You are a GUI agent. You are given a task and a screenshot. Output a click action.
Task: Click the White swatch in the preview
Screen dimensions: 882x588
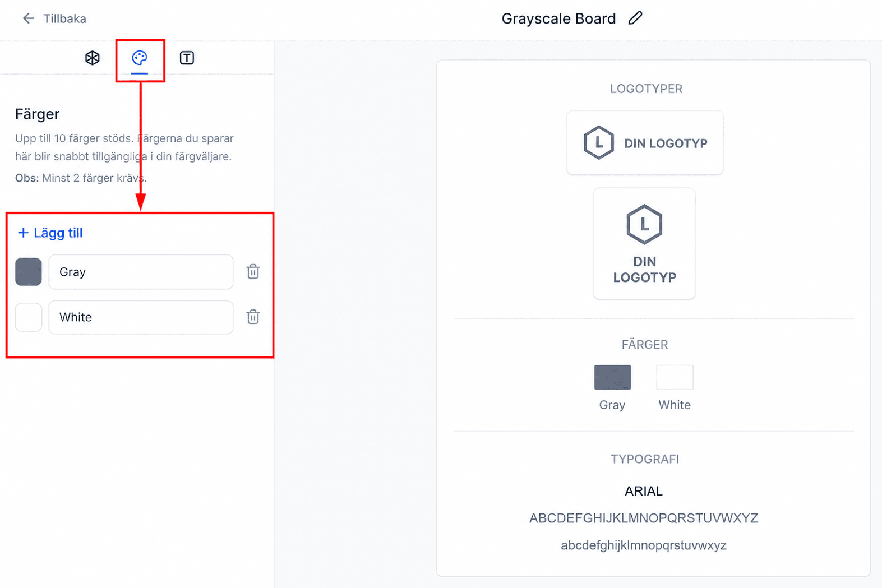tap(675, 377)
